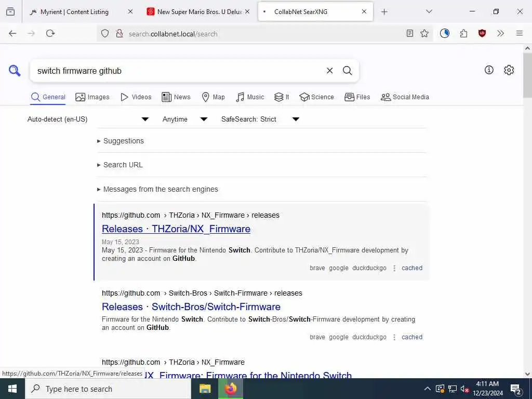Viewport: 532px width, 399px height.
Task: Click the browser address bar URL
Action: [173, 34]
